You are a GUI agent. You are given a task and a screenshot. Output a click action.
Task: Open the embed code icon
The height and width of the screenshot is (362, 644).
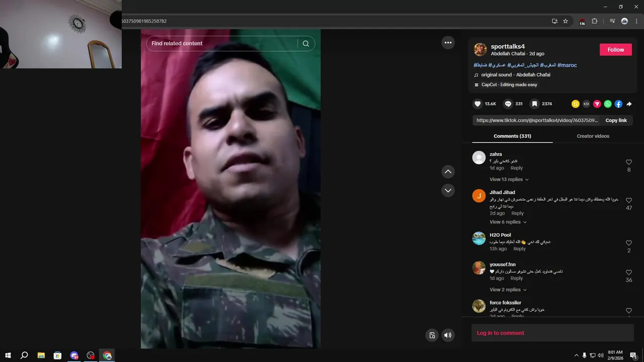[x=586, y=104]
